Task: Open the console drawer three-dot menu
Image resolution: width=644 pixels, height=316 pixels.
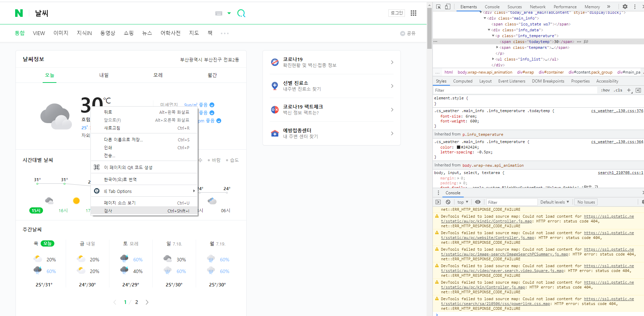Action: click(438, 193)
